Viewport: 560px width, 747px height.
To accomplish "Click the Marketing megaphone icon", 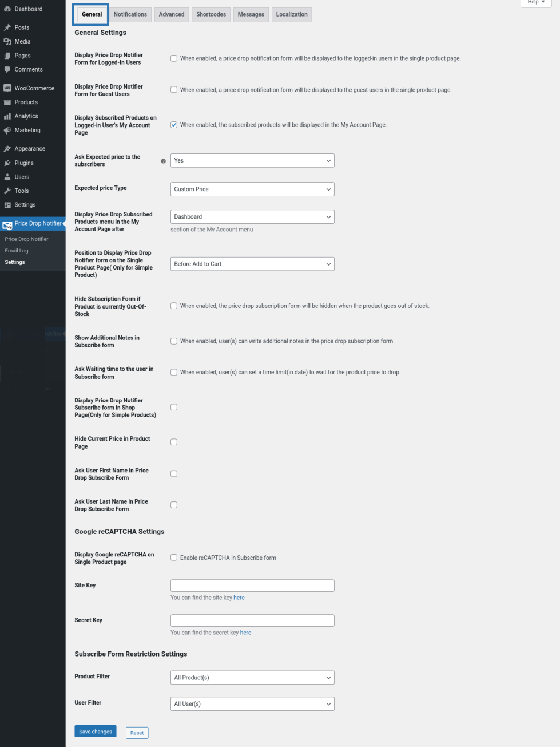I will [x=7, y=131].
